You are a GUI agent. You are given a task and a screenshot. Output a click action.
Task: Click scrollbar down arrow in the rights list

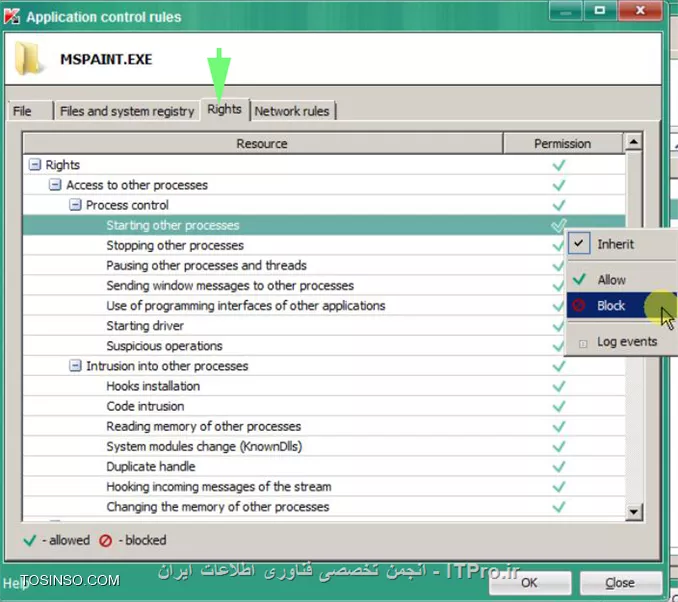point(633,512)
